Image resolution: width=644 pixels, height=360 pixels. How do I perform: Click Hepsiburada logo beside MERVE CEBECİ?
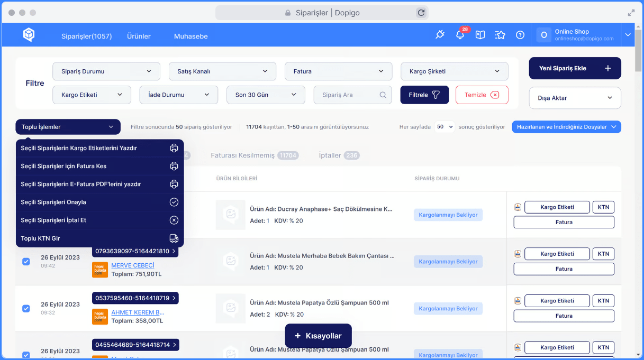pos(100,270)
